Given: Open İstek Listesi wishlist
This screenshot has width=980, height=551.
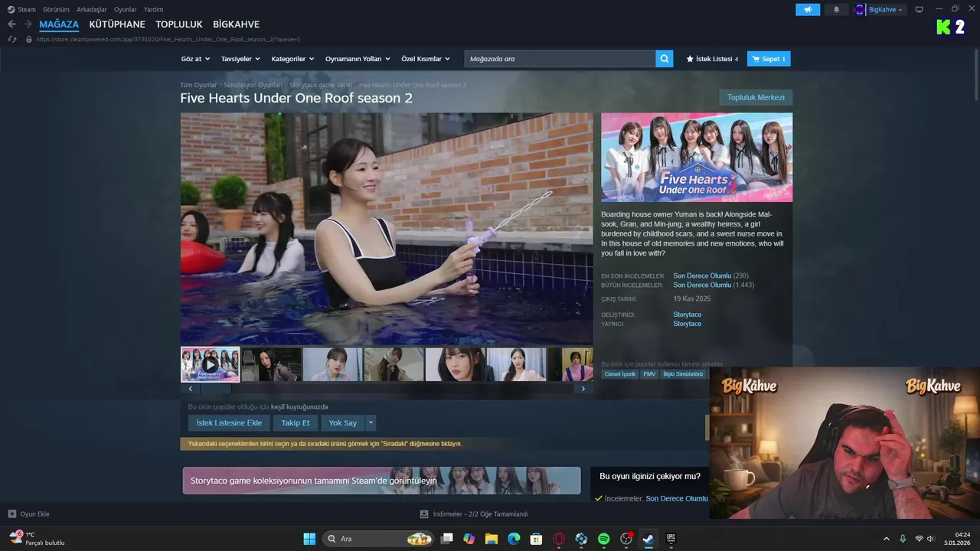Looking at the screenshot, I should coord(712,59).
